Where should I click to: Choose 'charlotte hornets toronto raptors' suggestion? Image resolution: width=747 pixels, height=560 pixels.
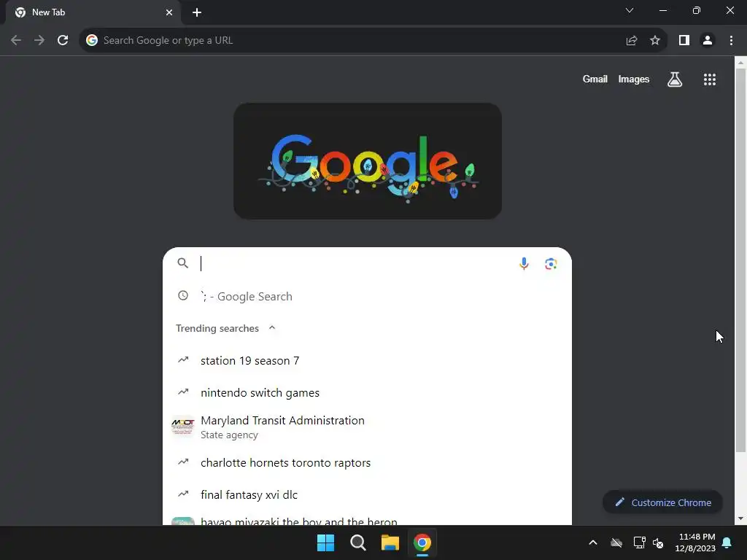pos(368,462)
